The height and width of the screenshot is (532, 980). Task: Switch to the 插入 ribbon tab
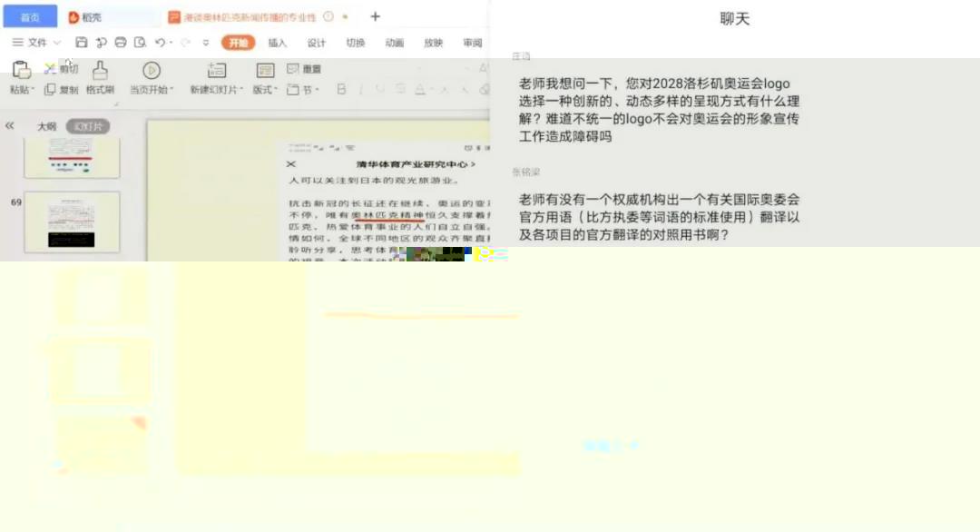[x=278, y=43]
